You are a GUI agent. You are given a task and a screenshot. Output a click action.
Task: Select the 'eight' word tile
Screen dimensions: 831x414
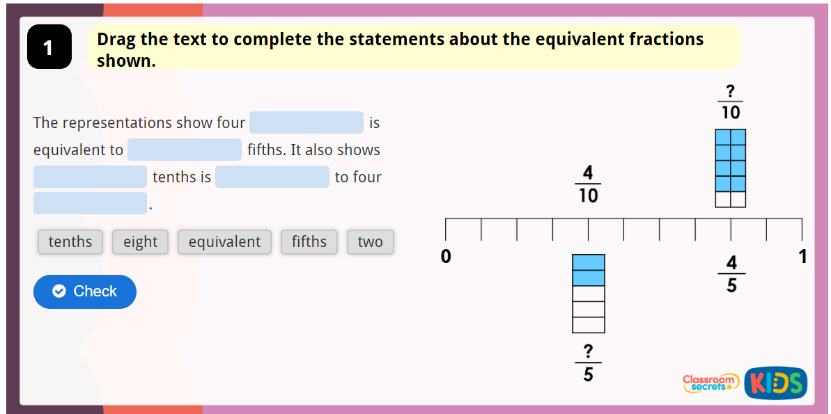pos(140,241)
